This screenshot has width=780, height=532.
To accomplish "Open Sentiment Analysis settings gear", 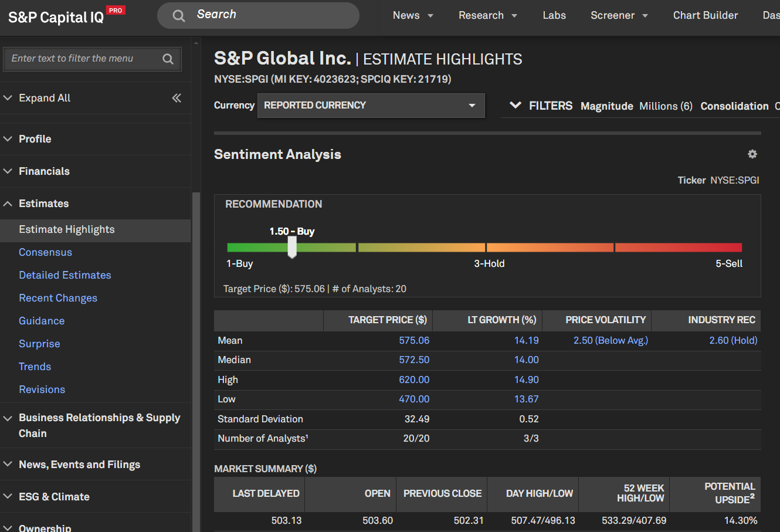I will (x=752, y=154).
